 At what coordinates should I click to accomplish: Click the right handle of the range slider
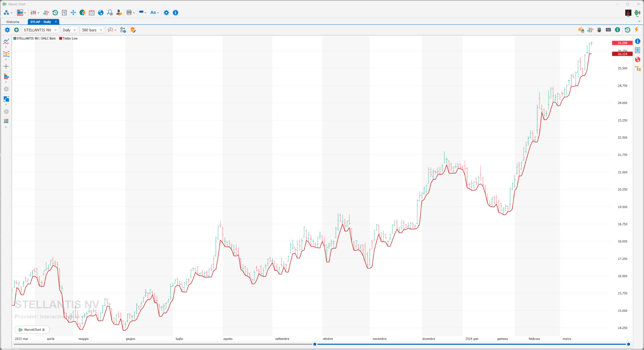pyautogui.click(x=628, y=344)
